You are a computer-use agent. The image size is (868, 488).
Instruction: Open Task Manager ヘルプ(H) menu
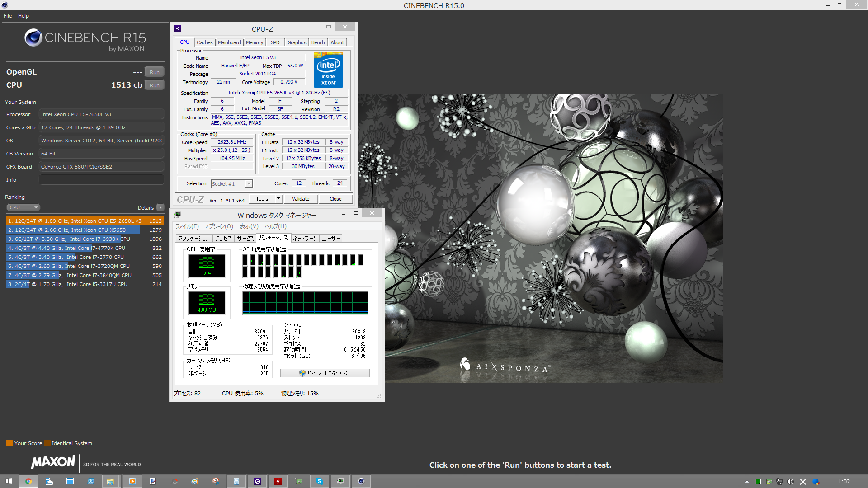[x=276, y=226]
